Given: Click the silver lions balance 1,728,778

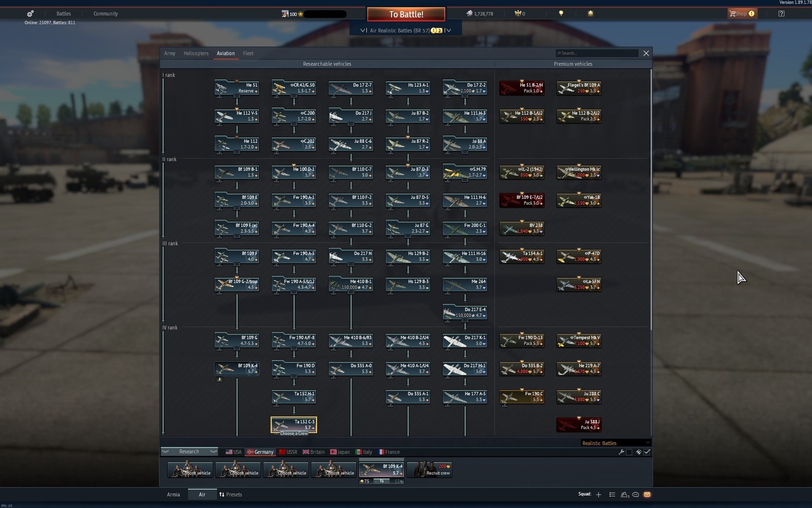Looking at the screenshot, I should 480,14.
